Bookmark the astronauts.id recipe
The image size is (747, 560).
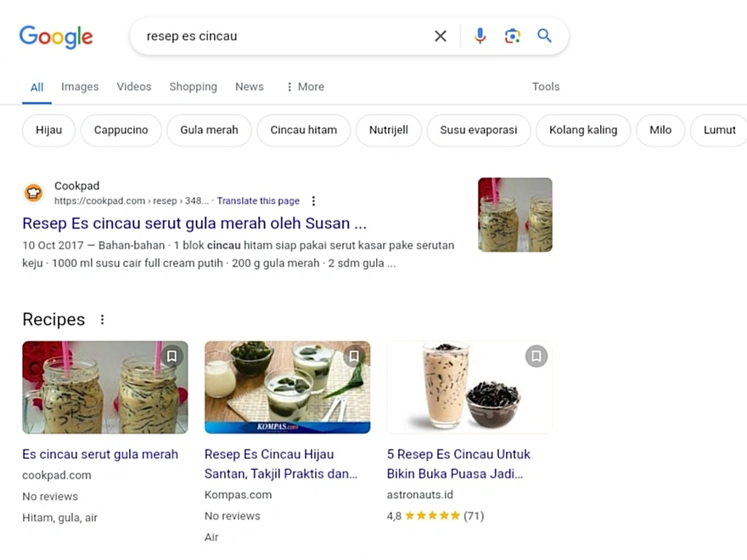tap(536, 356)
